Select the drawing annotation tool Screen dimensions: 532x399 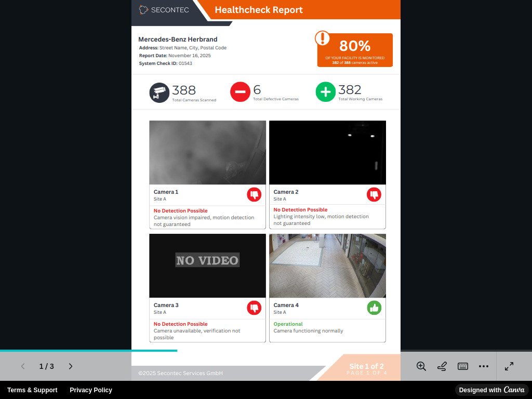[442, 366]
